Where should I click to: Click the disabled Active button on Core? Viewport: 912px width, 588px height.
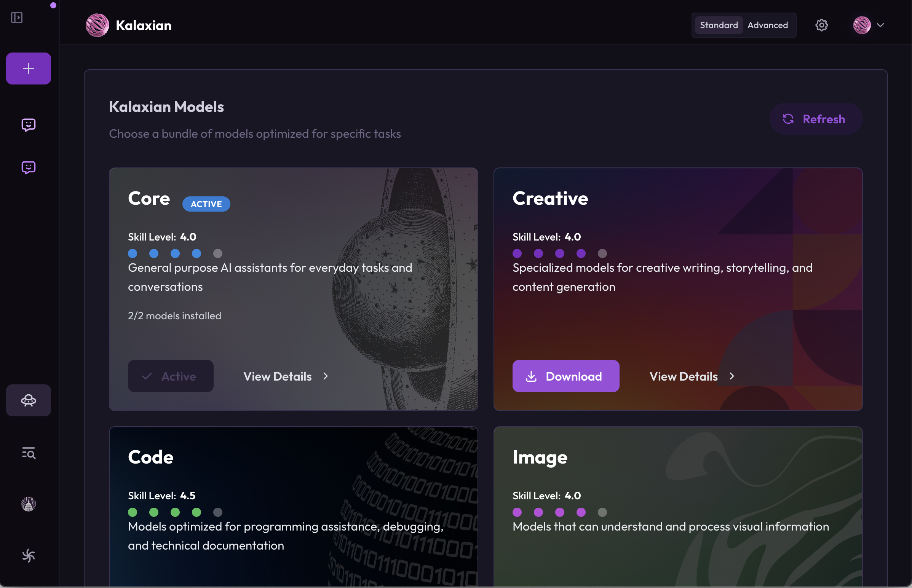coord(170,376)
